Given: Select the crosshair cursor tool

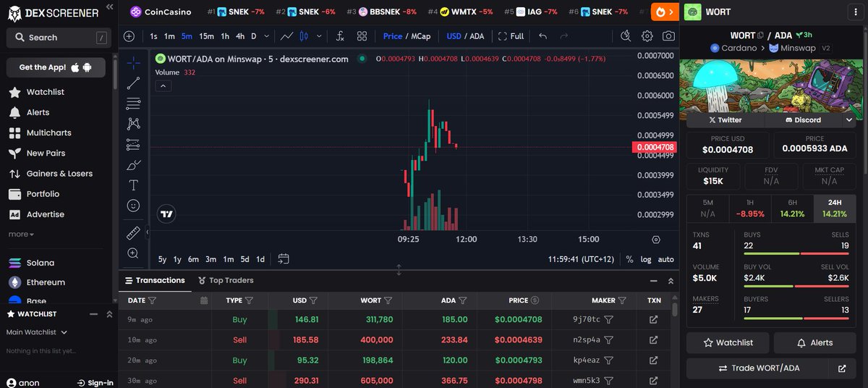Looking at the screenshot, I should pyautogui.click(x=133, y=63).
